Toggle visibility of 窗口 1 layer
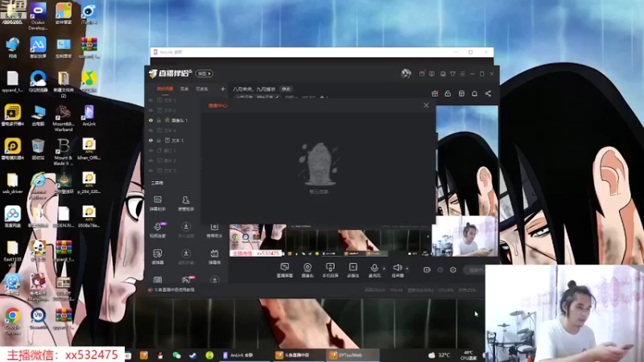 pos(151,150)
